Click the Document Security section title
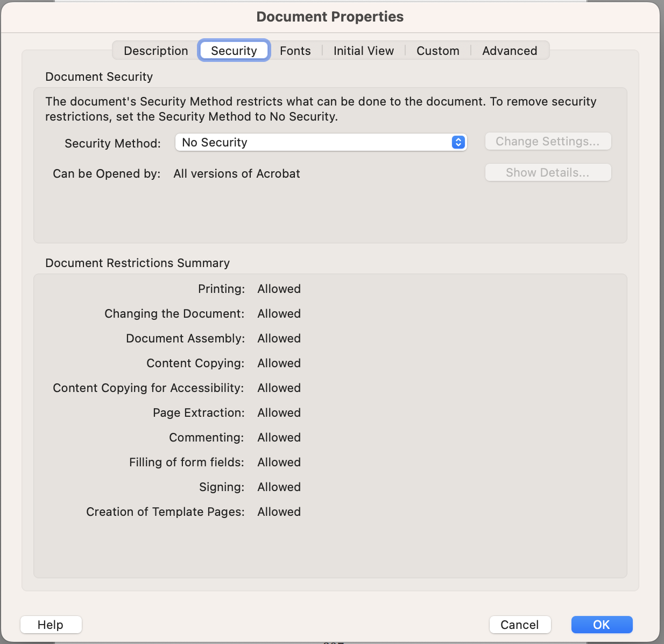This screenshot has width=664, height=644. click(98, 76)
